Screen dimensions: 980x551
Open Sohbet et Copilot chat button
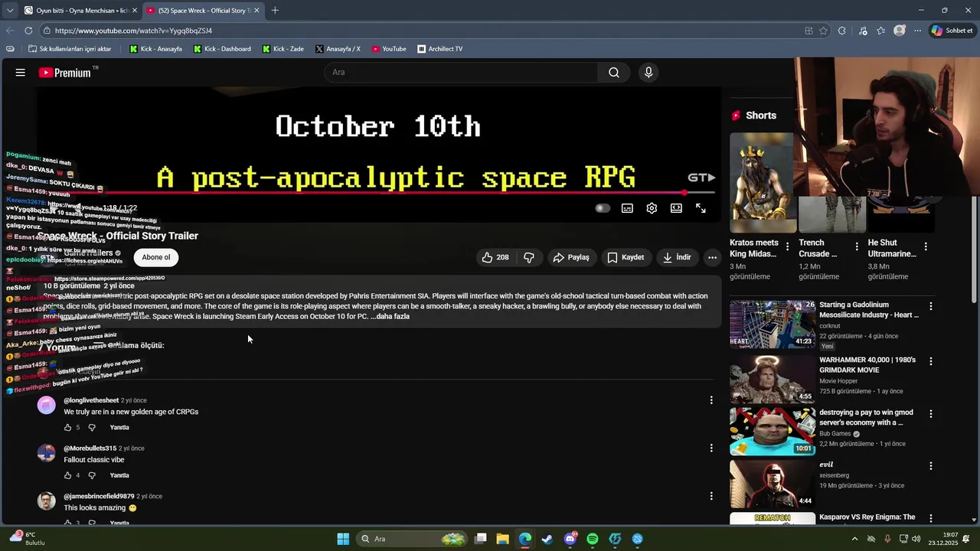point(952,31)
